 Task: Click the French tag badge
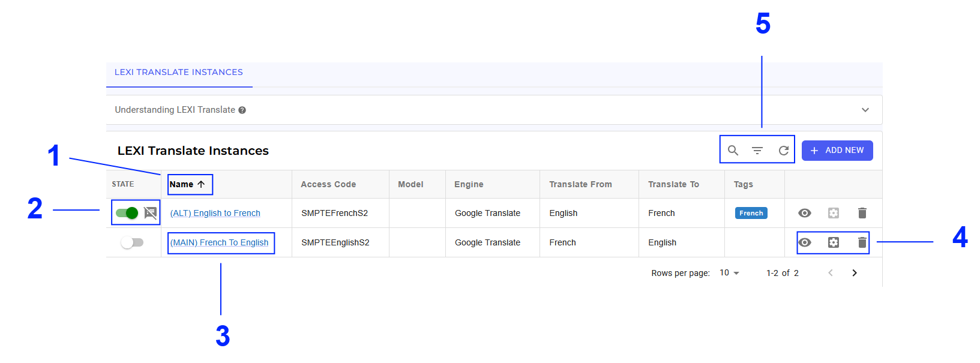click(x=751, y=213)
